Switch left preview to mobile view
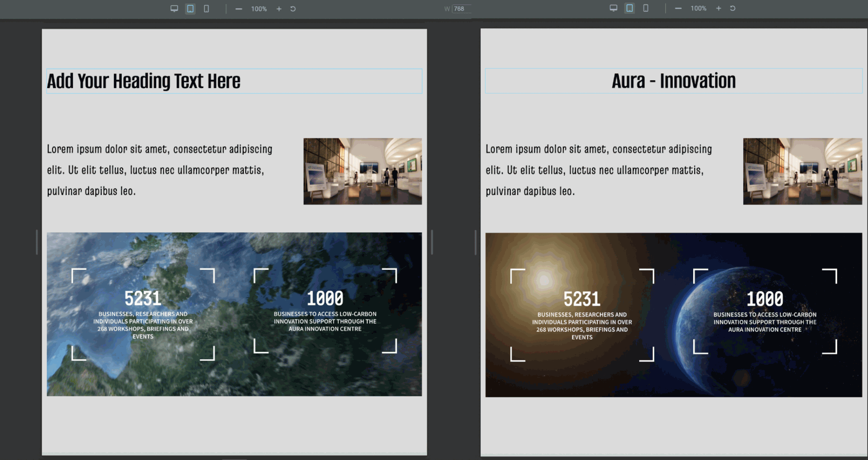868x460 pixels. coord(207,9)
